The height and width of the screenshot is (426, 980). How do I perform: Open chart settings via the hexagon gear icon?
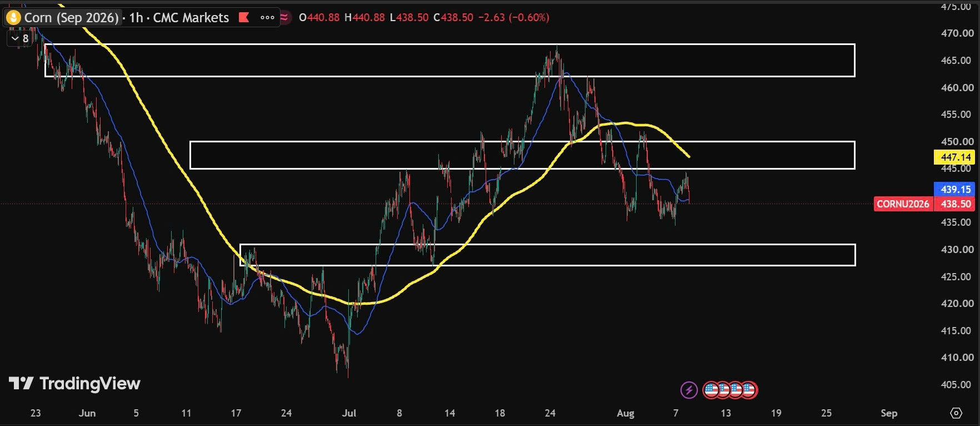[x=956, y=413]
